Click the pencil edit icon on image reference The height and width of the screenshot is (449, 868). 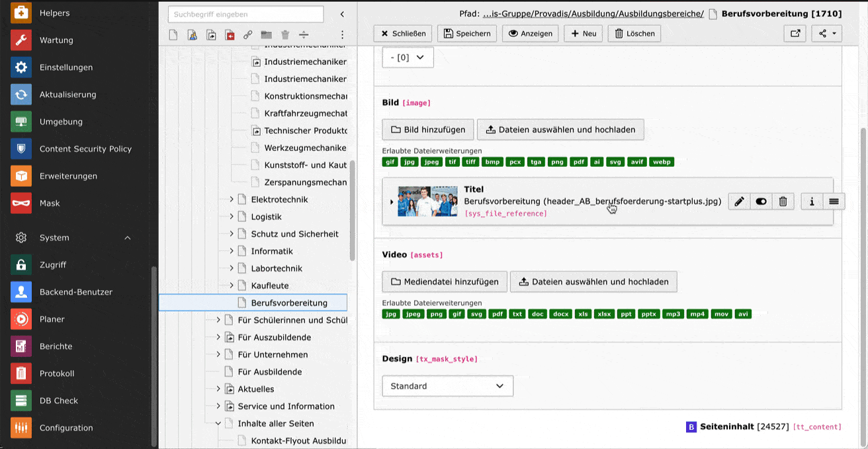(x=739, y=201)
